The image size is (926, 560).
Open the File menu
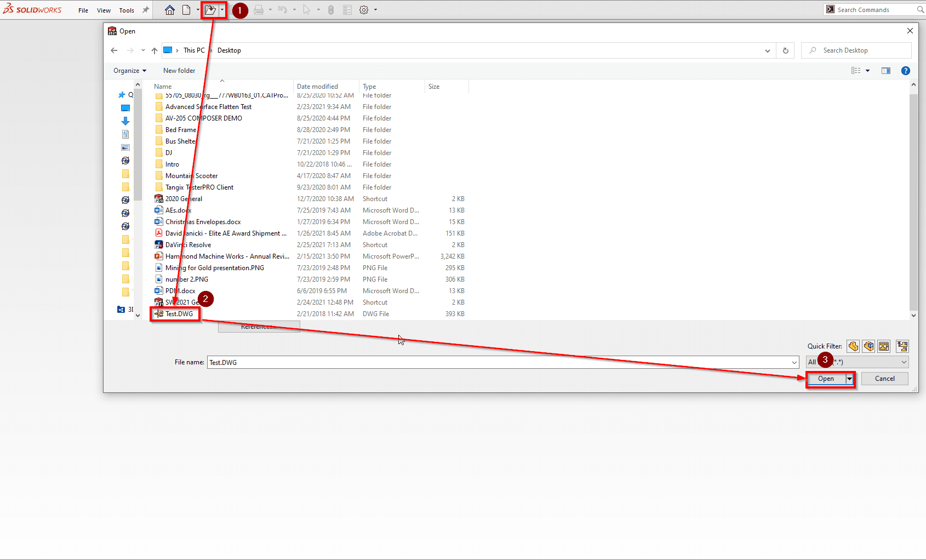point(83,10)
